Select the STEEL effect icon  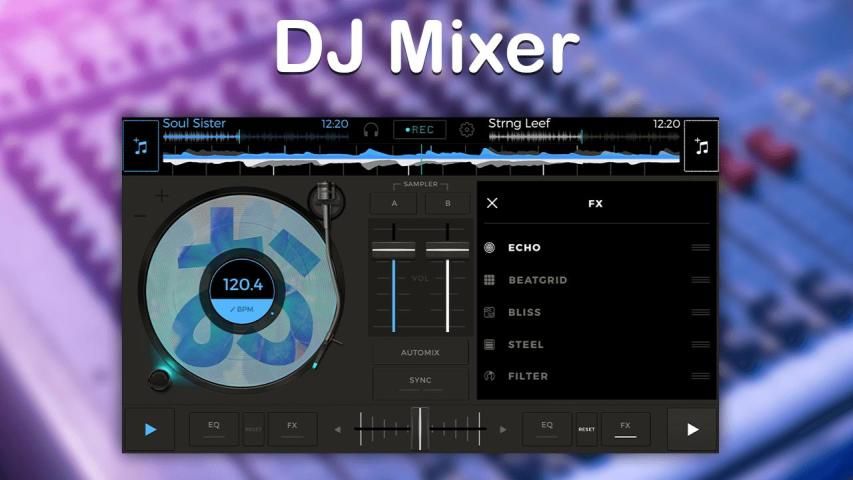(490, 344)
